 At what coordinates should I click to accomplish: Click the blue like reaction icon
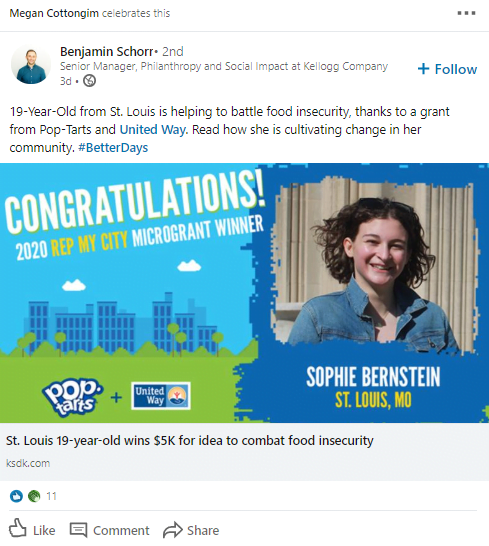[16, 496]
